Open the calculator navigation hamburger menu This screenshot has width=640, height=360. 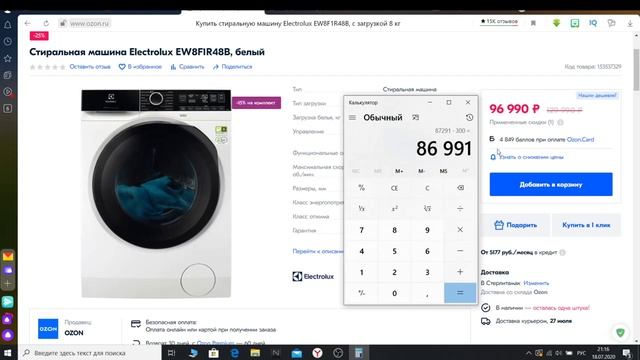point(352,118)
